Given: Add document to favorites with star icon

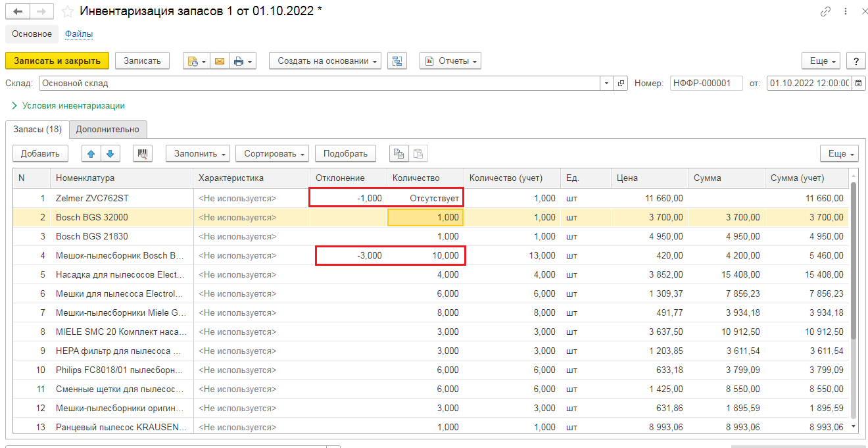Looking at the screenshot, I should coord(68,12).
